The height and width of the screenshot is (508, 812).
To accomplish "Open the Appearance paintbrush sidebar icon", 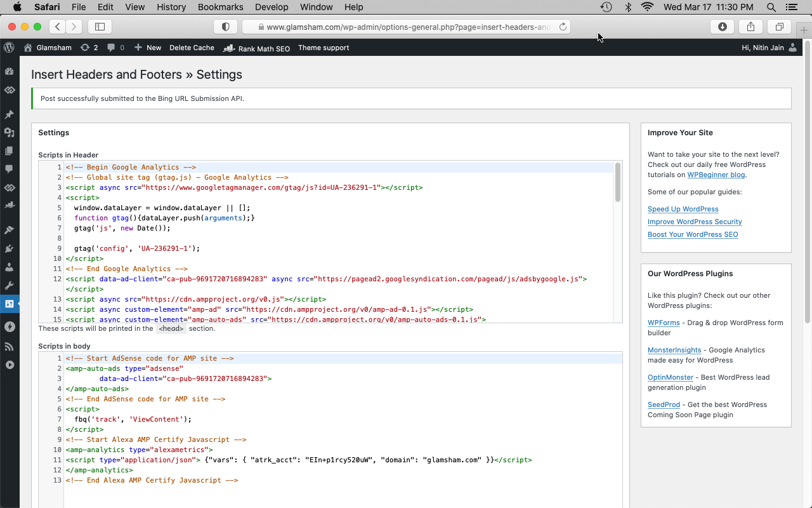I will point(9,230).
